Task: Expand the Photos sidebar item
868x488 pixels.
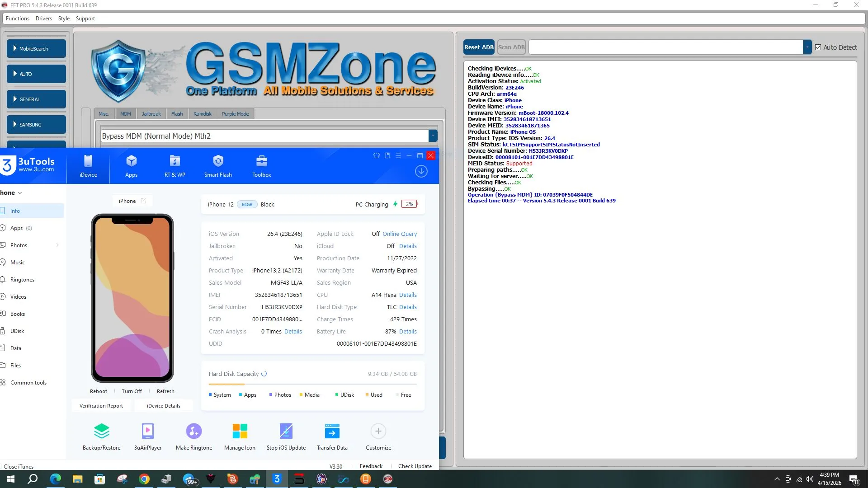Action: pos(57,245)
